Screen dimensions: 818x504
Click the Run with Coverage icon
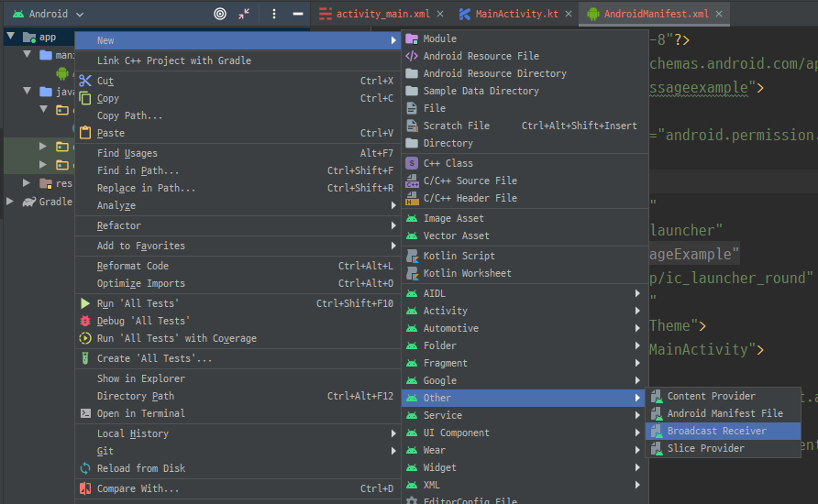coord(85,338)
